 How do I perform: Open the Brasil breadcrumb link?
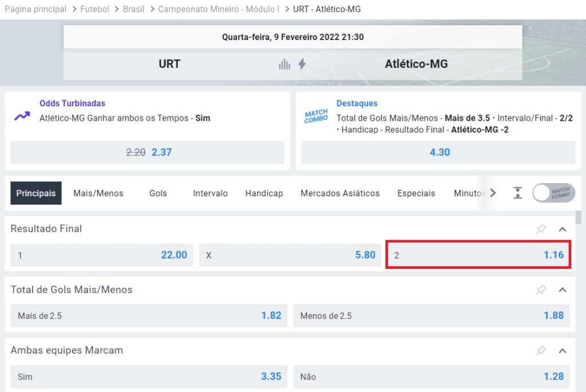point(133,9)
